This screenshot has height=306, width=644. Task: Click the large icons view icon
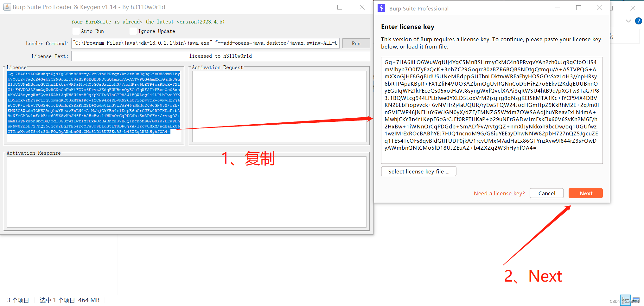(636, 300)
